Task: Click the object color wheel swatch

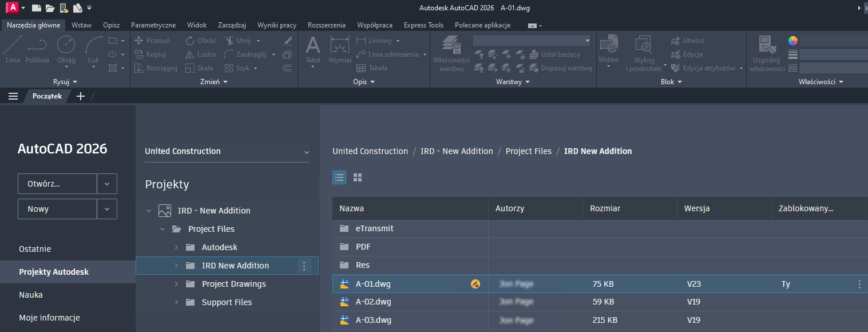Action: [792, 41]
